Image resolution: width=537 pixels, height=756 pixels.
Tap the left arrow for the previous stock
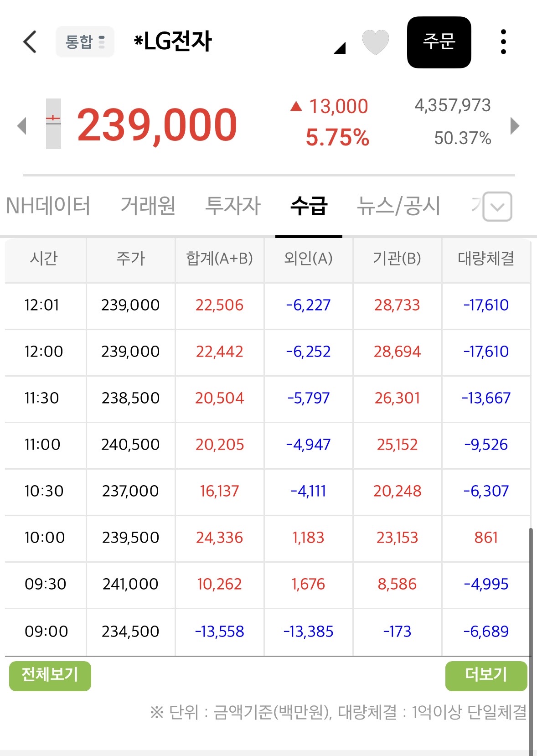point(21,126)
